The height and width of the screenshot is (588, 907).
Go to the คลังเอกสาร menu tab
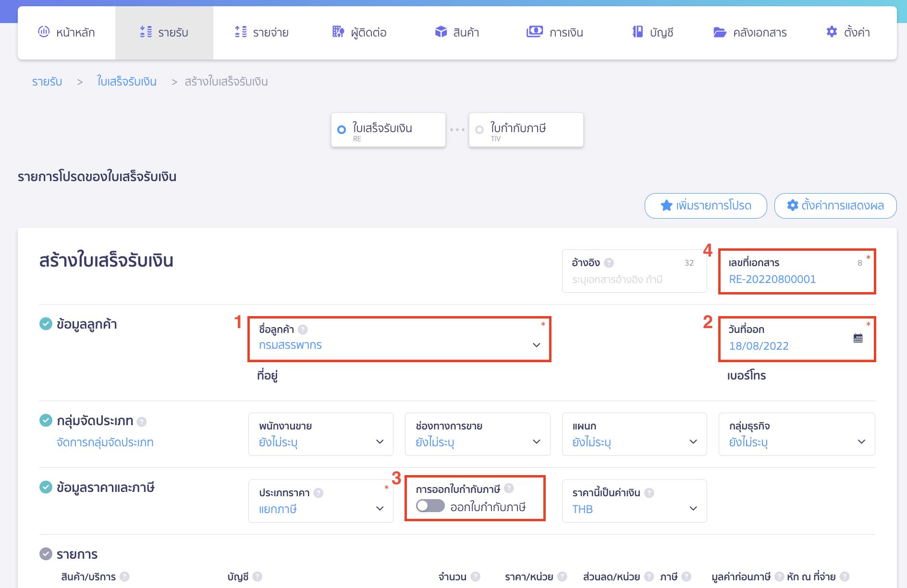750,33
